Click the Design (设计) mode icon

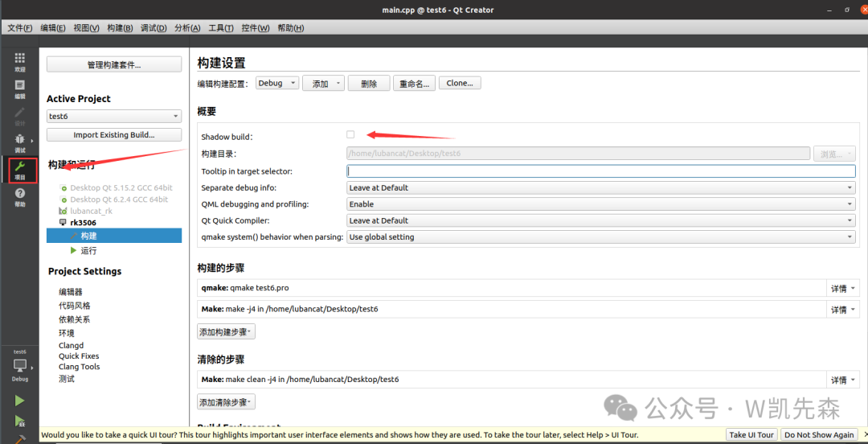[19, 116]
